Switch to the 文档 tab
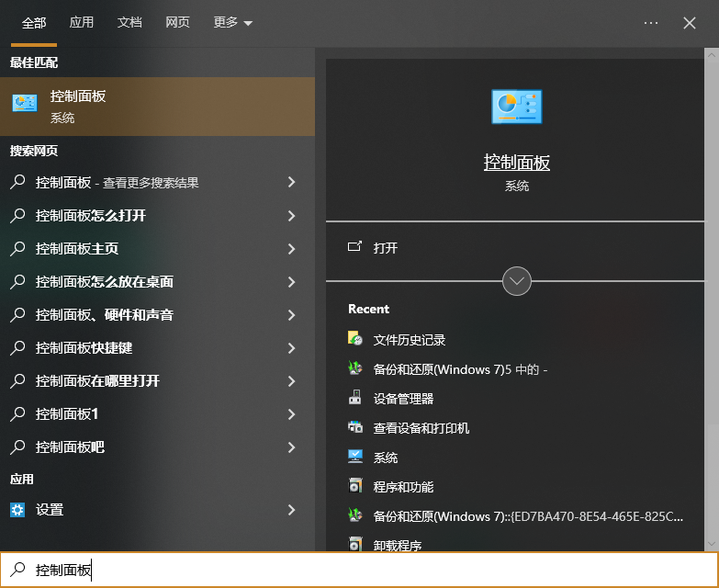The width and height of the screenshot is (719, 588). (x=129, y=22)
